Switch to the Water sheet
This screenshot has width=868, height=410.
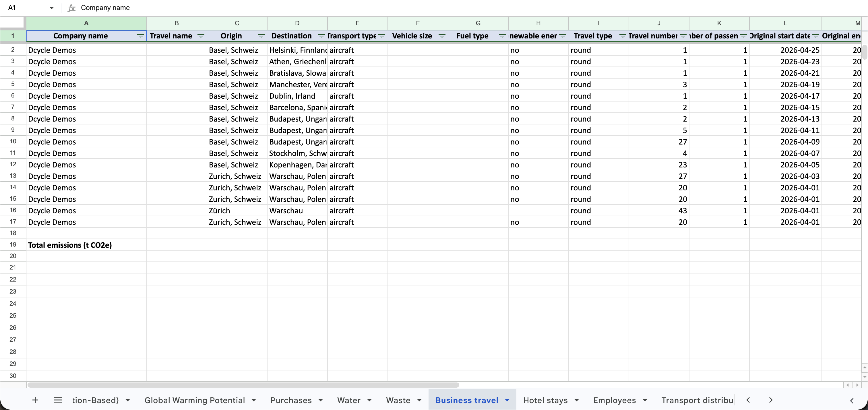point(349,400)
